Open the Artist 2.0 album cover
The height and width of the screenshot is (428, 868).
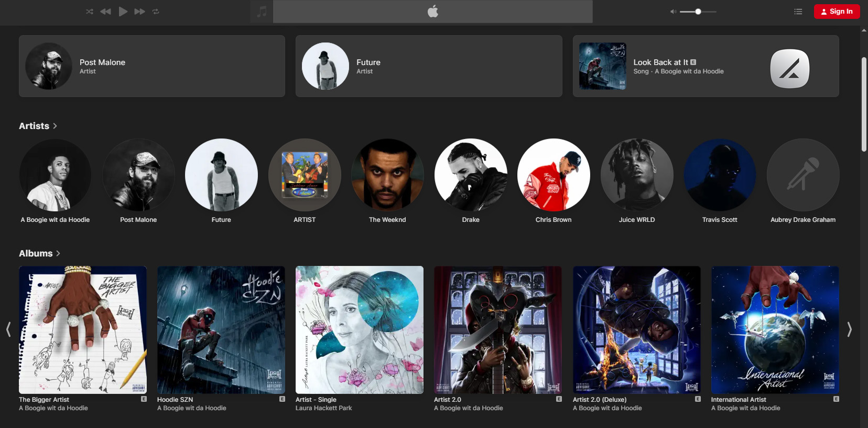pos(498,330)
